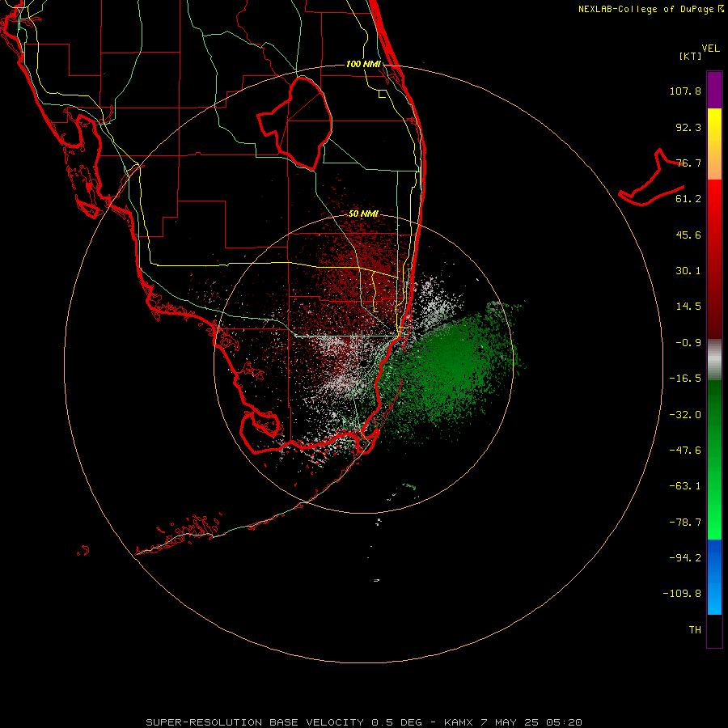Select the -32.0 legend value
This screenshot has width=728, height=728.
pyautogui.click(x=685, y=415)
